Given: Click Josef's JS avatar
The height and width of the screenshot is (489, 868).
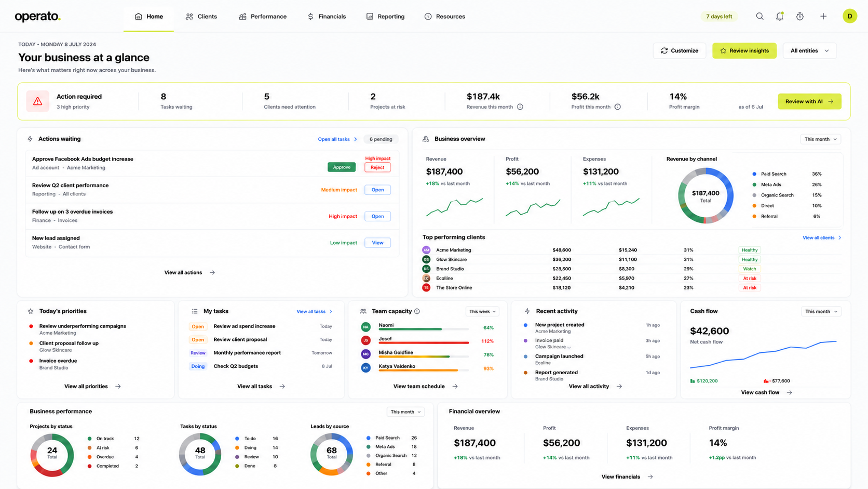Looking at the screenshot, I should point(366,340).
